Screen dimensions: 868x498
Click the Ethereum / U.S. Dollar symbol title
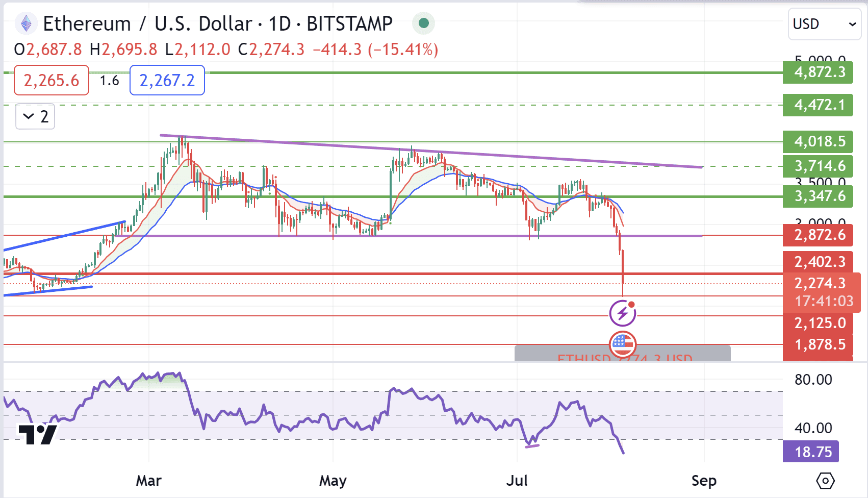point(218,24)
